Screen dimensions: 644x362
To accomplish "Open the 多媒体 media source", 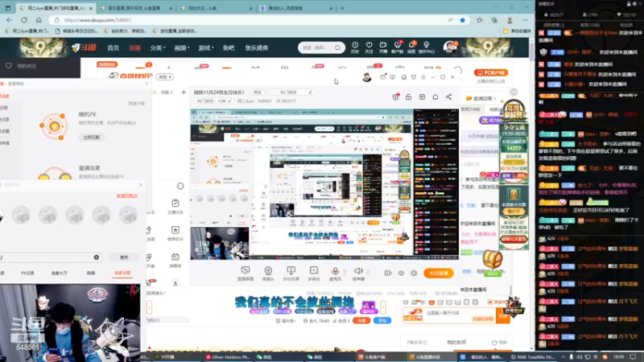I will tap(314, 274).
